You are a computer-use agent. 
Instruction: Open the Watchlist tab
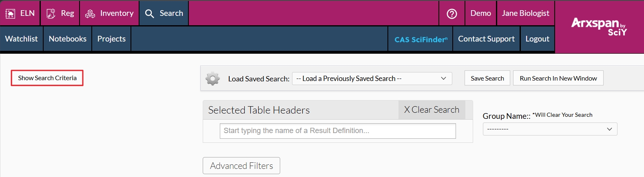pyautogui.click(x=21, y=39)
